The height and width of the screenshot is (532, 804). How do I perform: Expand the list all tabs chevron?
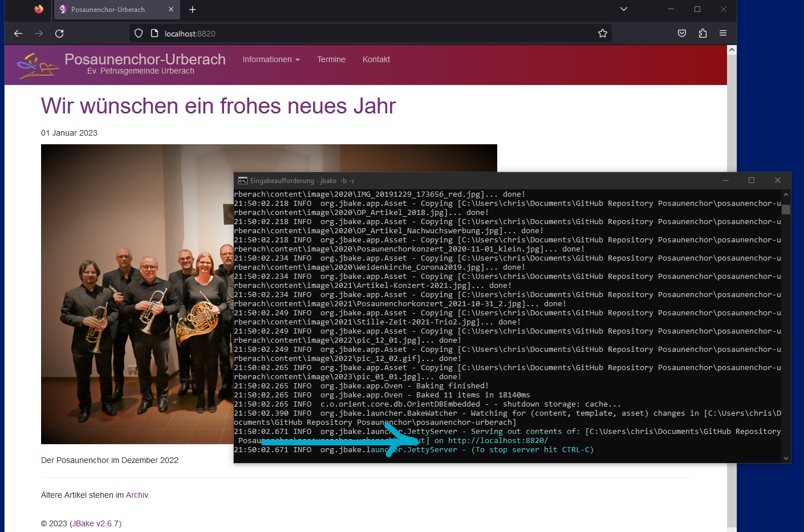tap(624, 9)
